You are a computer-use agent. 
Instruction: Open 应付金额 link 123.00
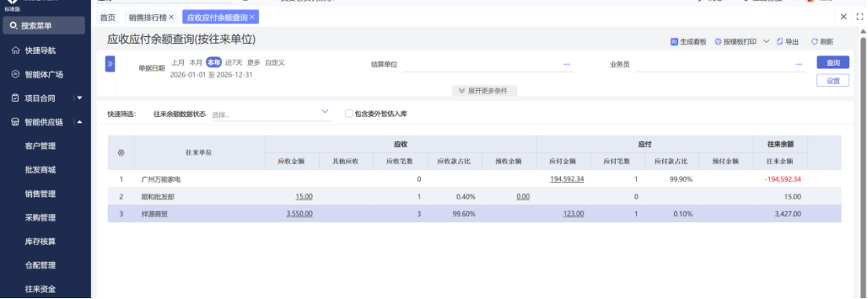tap(573, 214)
